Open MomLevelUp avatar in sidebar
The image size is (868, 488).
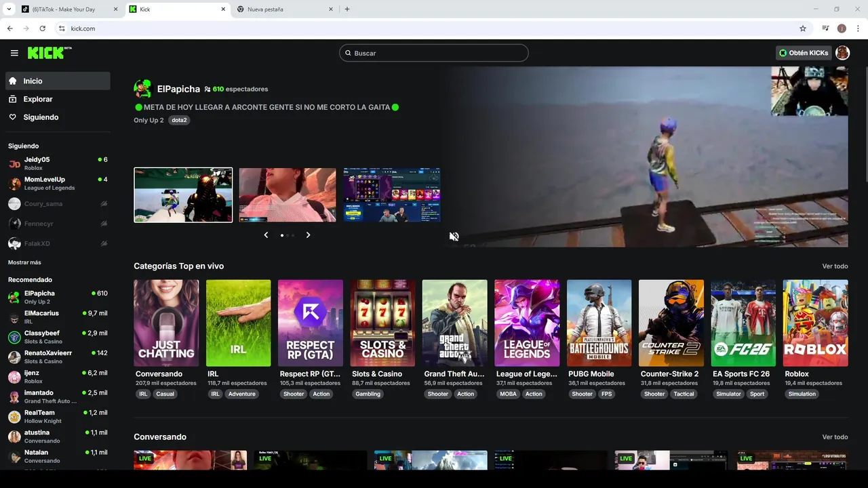pyautogui.click(x=14, y=184)
